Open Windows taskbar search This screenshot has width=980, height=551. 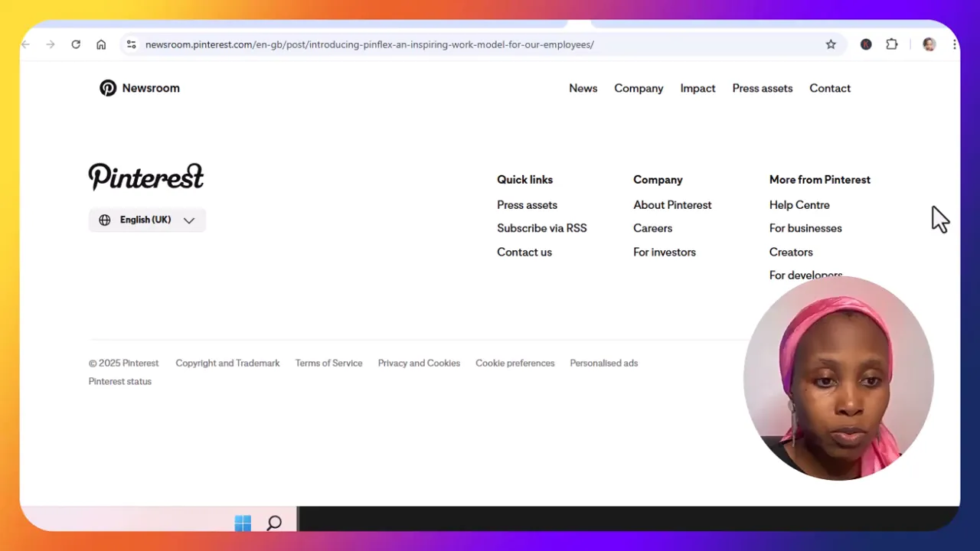274,523
